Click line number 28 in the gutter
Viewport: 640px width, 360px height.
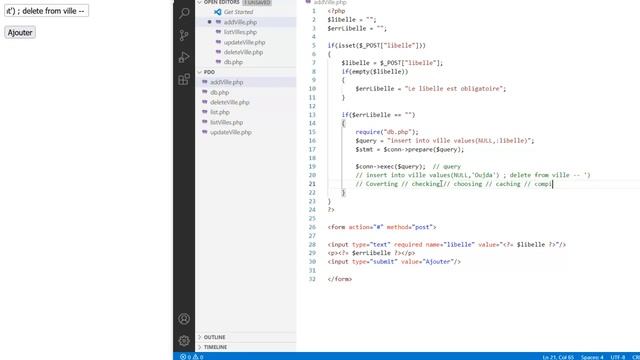tap(312, 244)
